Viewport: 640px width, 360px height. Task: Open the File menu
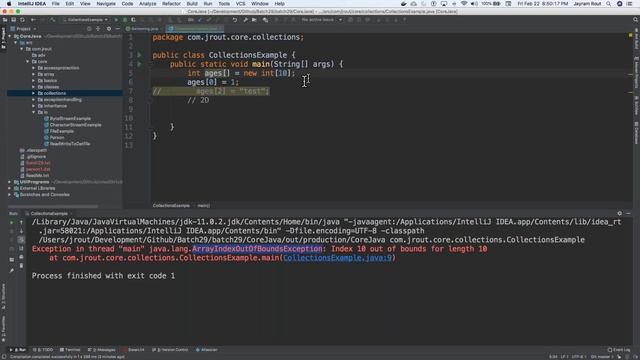pyautogui.click(x=56, y=4)
